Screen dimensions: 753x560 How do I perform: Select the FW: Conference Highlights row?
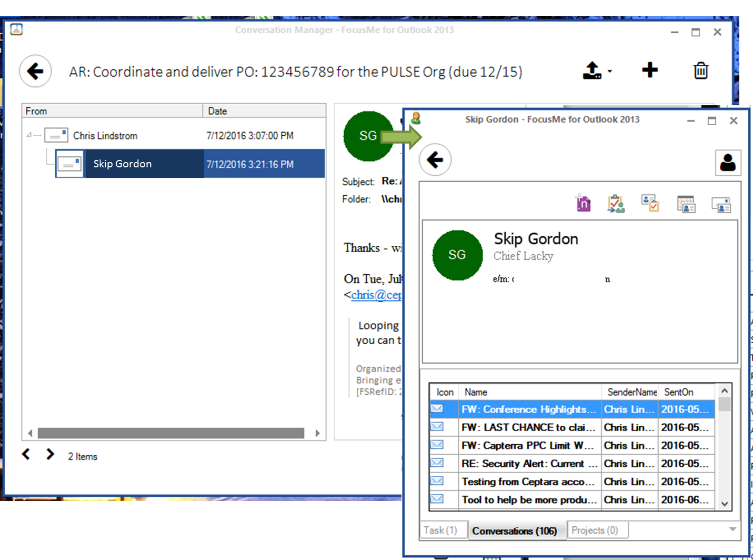(x=573, y=409)
